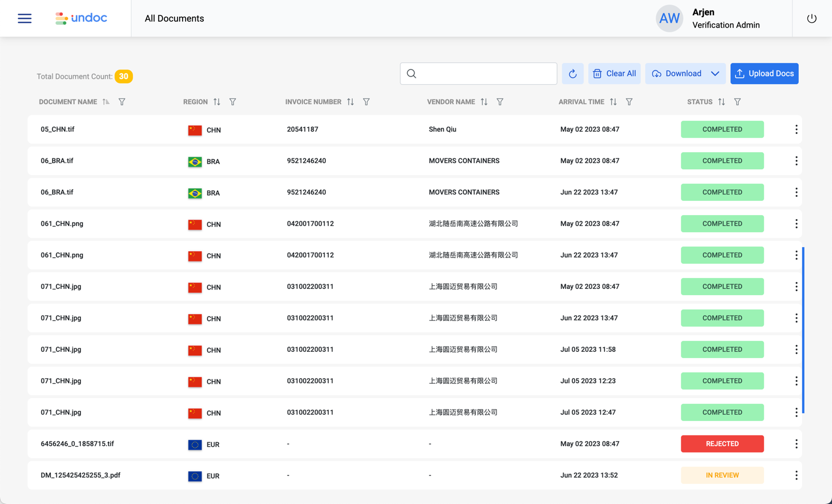Screen dimensions: 832x504
Task: Open the hamburger navigation menu
Action: pyautogui.click(x=25, y=18)
